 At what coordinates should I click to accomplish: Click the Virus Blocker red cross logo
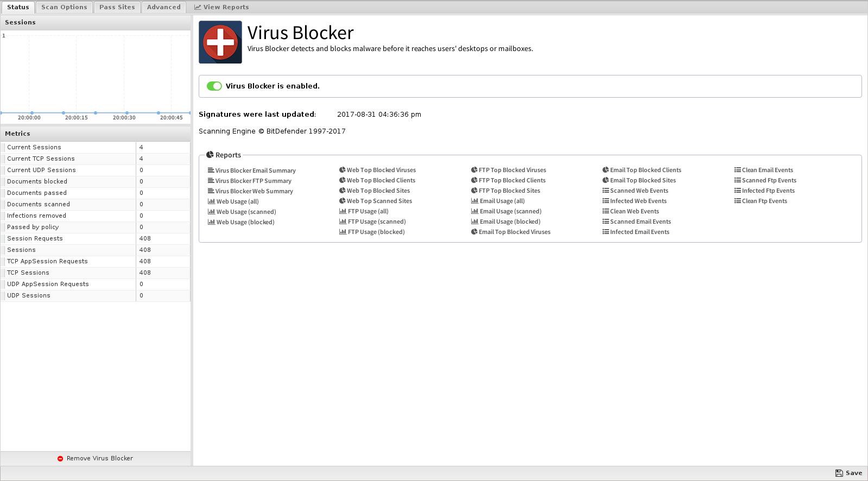(x=220, y=42)
